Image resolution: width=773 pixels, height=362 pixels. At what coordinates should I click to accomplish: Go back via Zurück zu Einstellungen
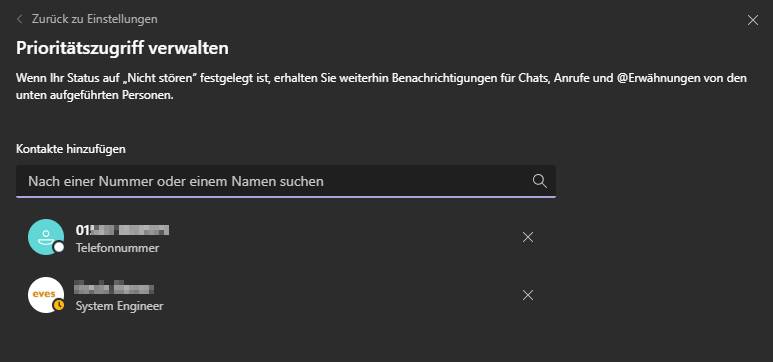coord(95,19)
